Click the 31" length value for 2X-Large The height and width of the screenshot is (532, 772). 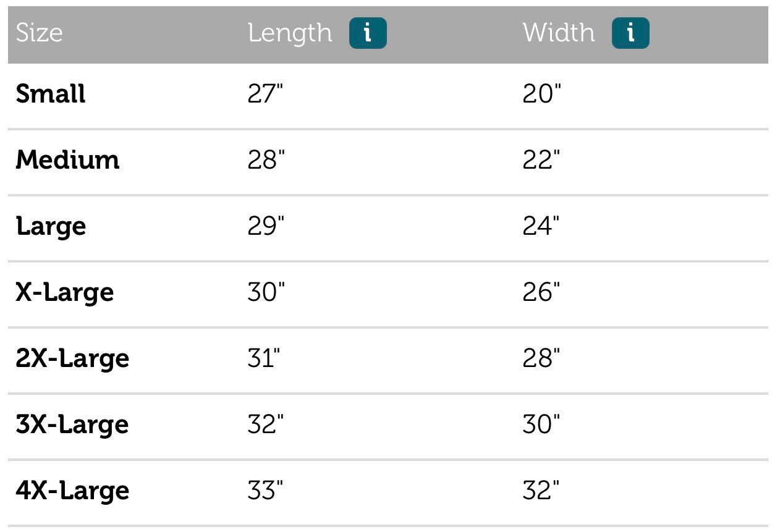click(x=264, y=358)
